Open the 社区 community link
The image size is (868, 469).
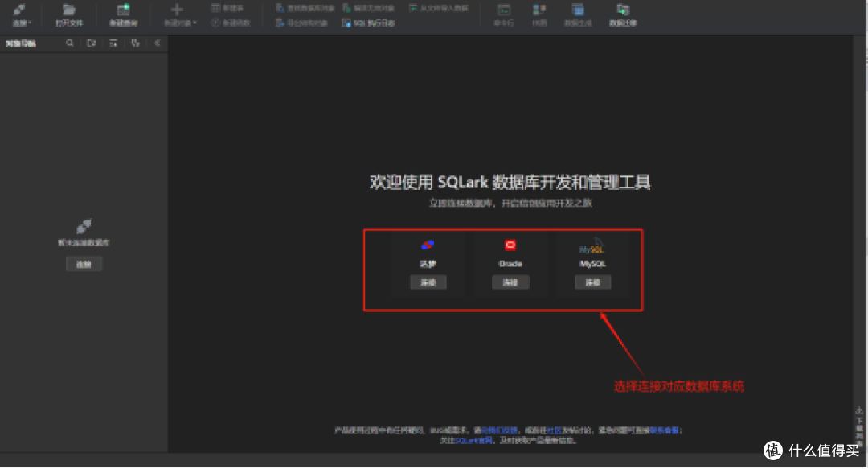[x=554, y=430]
